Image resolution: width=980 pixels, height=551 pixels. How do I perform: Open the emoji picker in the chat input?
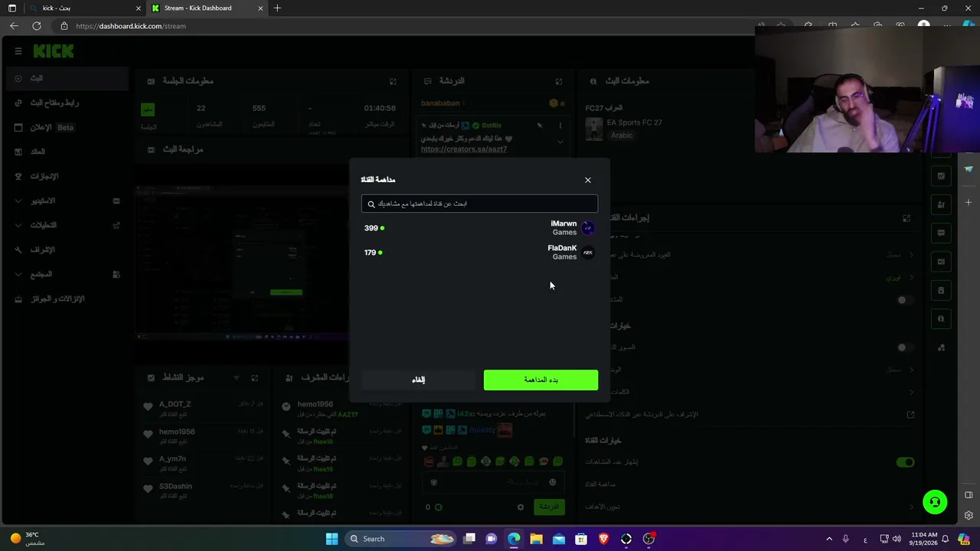pyautogui.click(x=554, y=482)
